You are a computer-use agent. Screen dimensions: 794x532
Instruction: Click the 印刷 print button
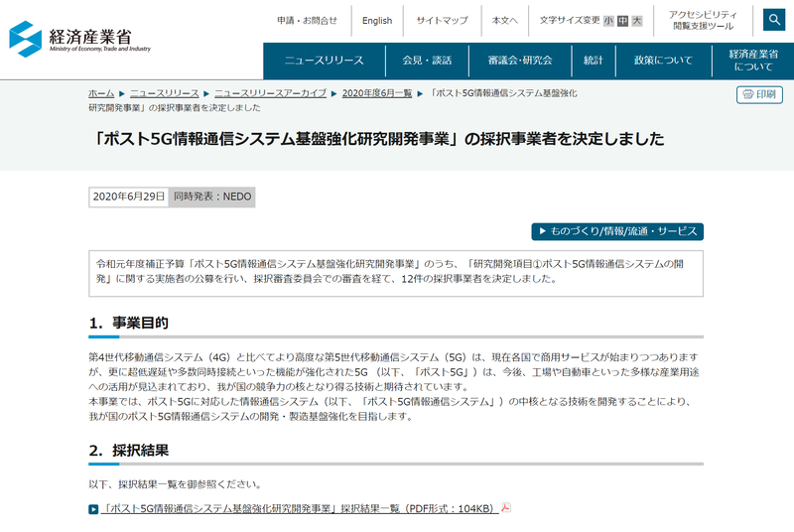759,94
